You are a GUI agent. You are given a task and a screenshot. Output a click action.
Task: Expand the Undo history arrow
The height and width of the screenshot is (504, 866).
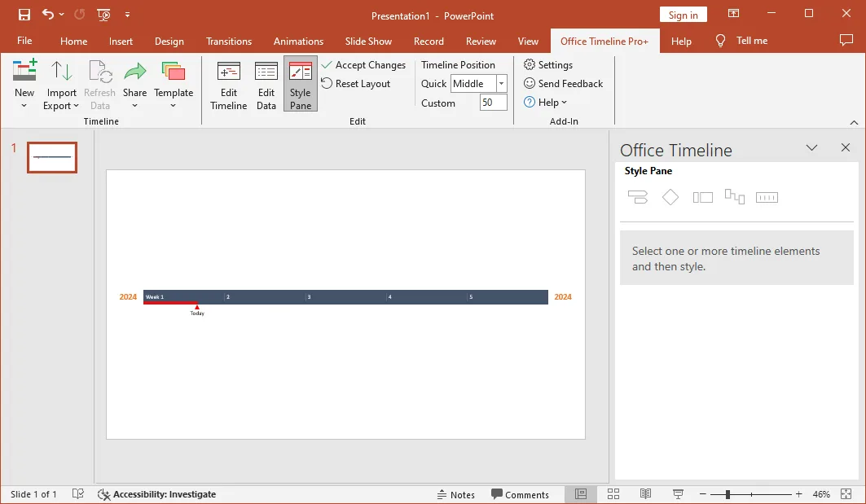pos(61,15)
